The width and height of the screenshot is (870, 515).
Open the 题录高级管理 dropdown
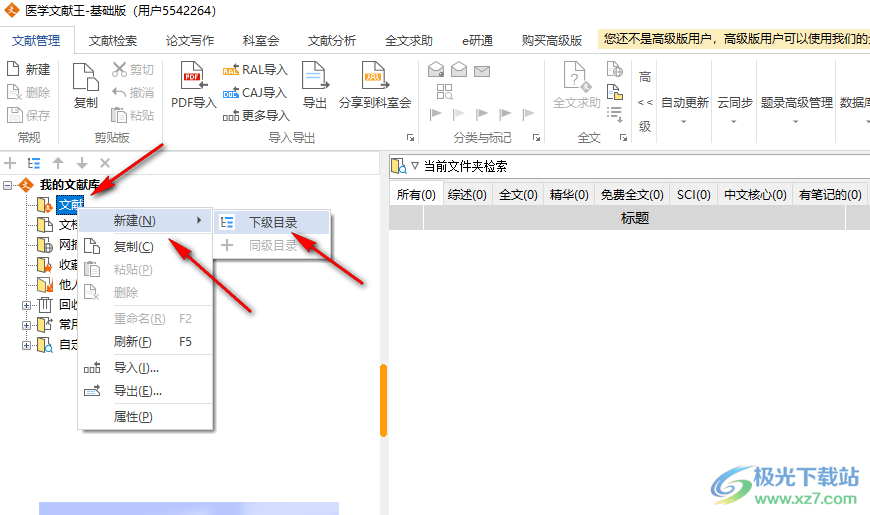(796, 110)
